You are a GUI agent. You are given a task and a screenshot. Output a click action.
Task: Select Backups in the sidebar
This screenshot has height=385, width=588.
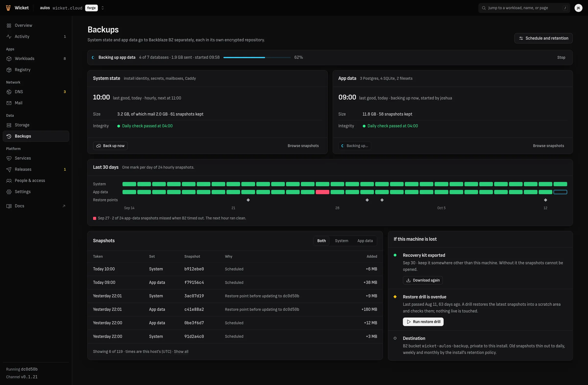point(36,136)
